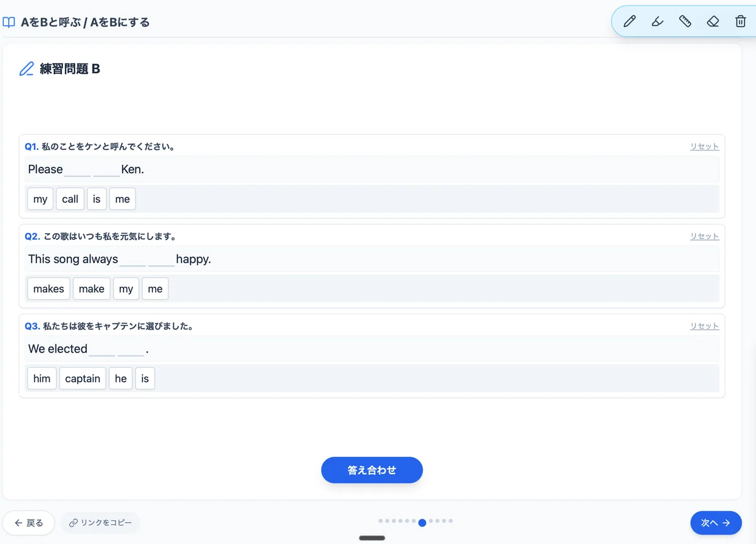Click the trash clear-all icon
The width and height of the screenshot is (756, 544).
740,21
